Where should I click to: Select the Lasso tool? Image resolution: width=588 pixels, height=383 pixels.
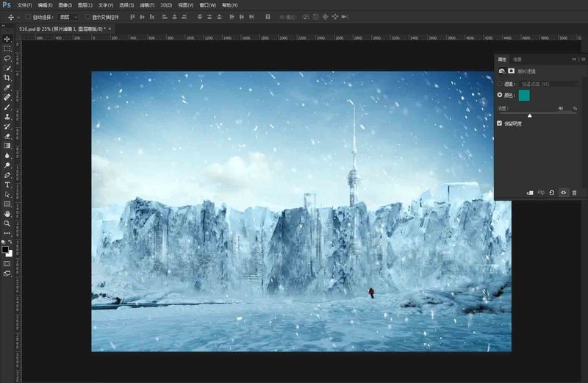point(7,59)
